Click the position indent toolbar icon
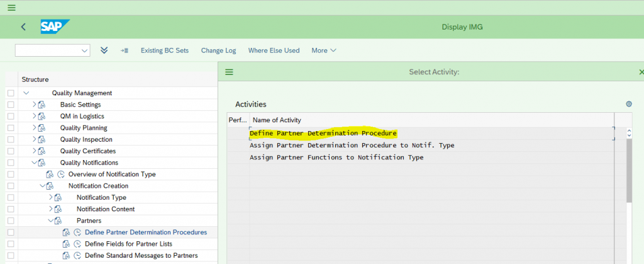Viewport: 644px width, 264px height. click(124, 50)
